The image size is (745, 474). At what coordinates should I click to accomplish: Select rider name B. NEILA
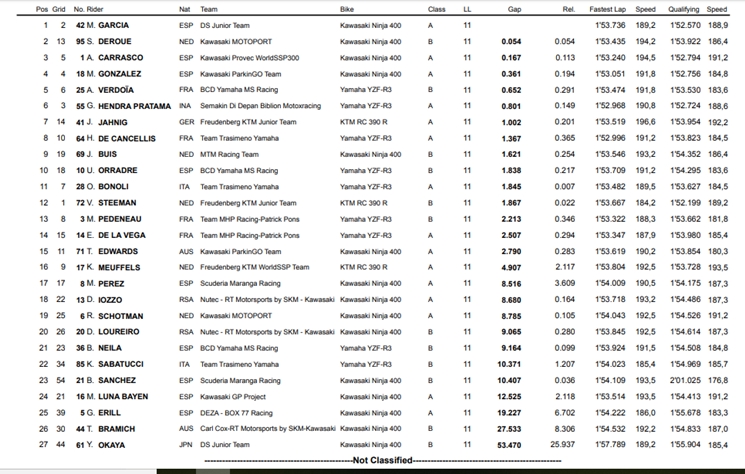click(105, 348)
